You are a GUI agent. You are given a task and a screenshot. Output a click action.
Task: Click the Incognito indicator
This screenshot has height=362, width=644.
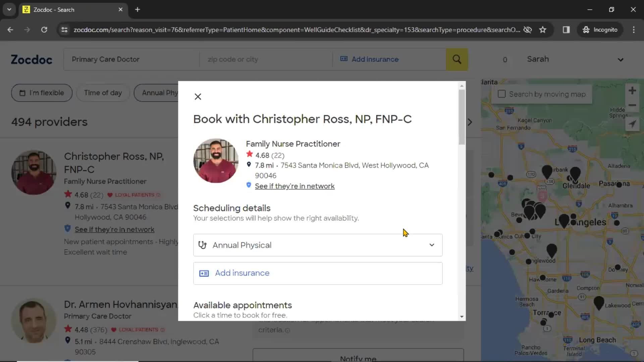click(x=600, y=30)
